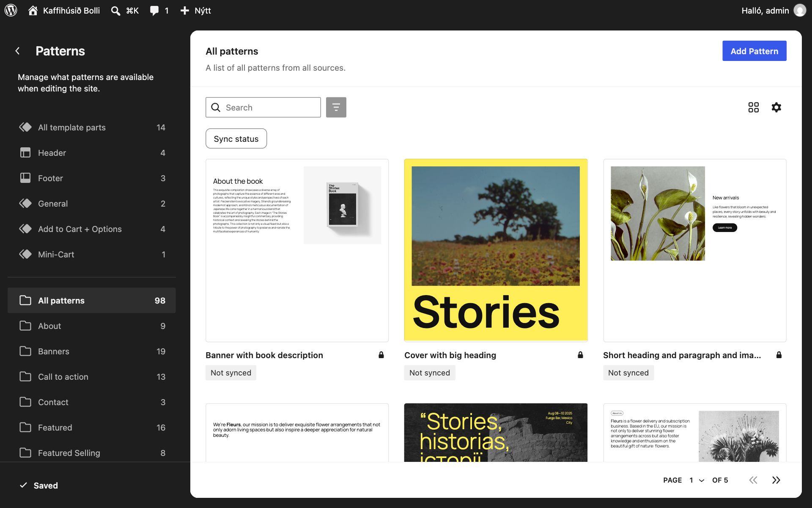Click Not synced under Short heading and paragraph
812x508 pixels.
(628, 373)
